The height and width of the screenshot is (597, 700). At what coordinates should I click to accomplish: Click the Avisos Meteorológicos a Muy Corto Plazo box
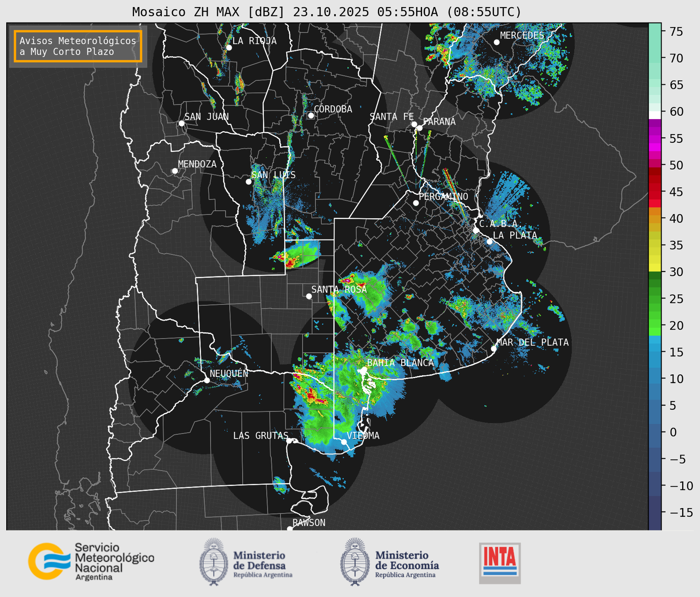pos(78,46)
